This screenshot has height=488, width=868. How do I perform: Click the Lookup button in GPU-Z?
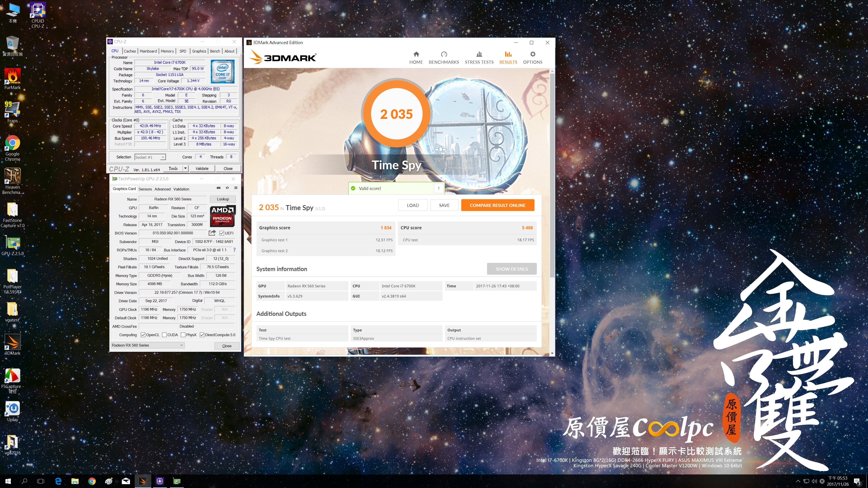click(x=223, y=199)
